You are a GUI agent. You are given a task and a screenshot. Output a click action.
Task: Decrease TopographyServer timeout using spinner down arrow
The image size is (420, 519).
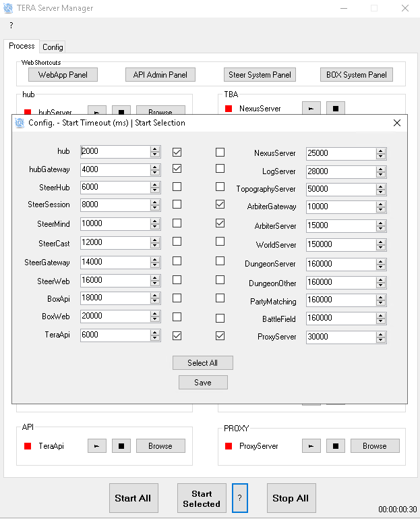point(381,192)
